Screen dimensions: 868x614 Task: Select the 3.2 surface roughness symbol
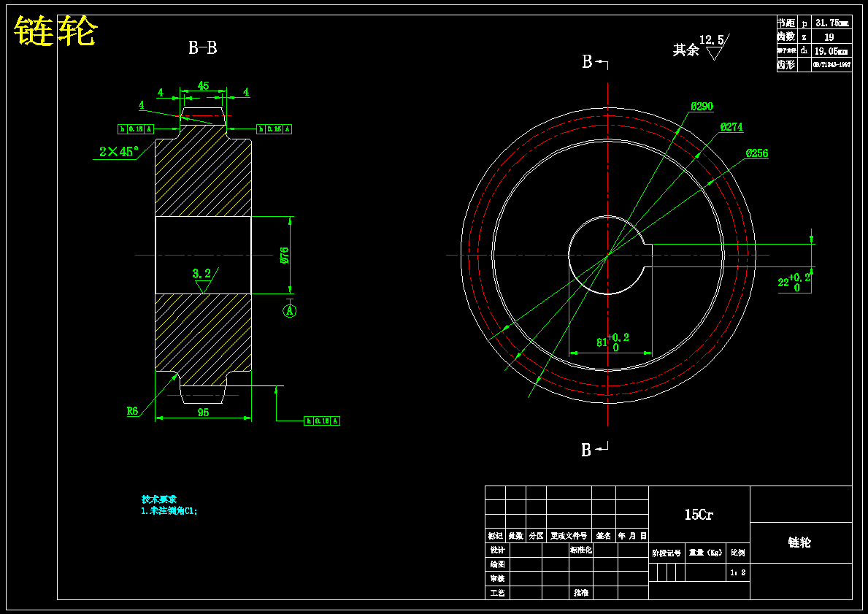point(204,279)
